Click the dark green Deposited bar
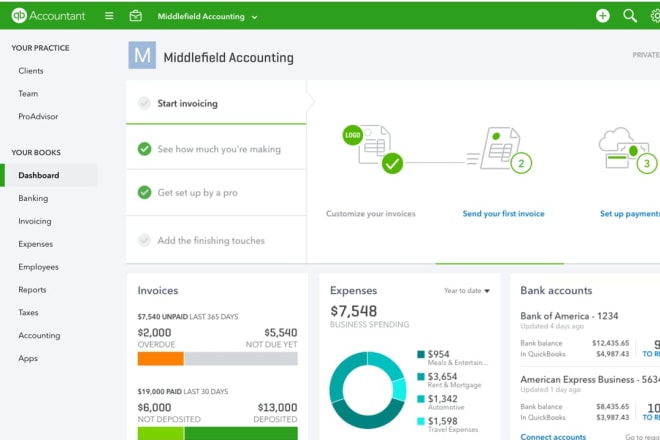 click(x=241, y=433)
